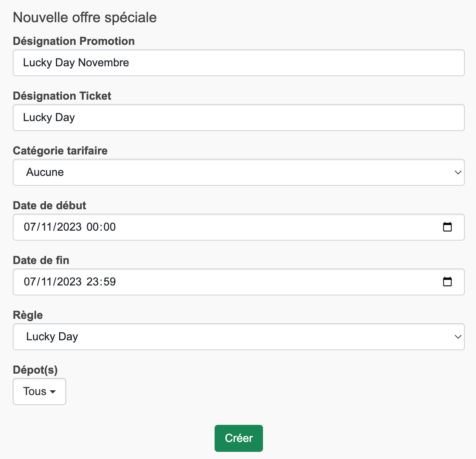Focus the Désignation Ticket text field
This screenshot has width=476, height=459.
pyautogui.click(x=239, y=118)
